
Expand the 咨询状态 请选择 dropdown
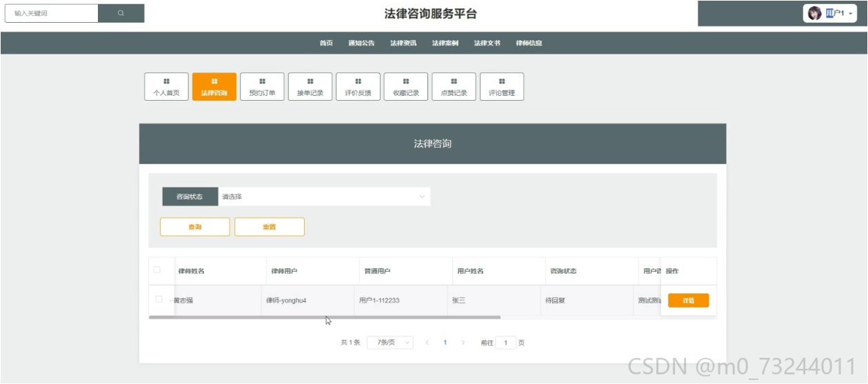click(x=324, y=196)
